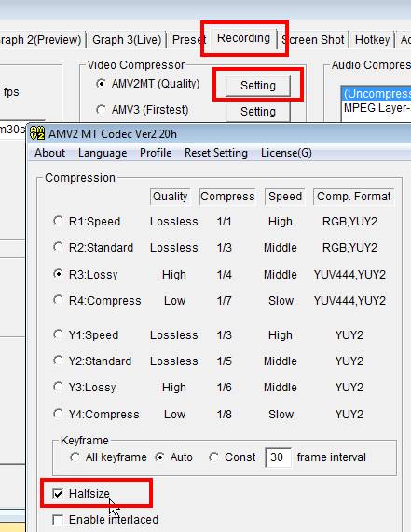
Task: Click the Quality column header
Action: click(170, 197)
